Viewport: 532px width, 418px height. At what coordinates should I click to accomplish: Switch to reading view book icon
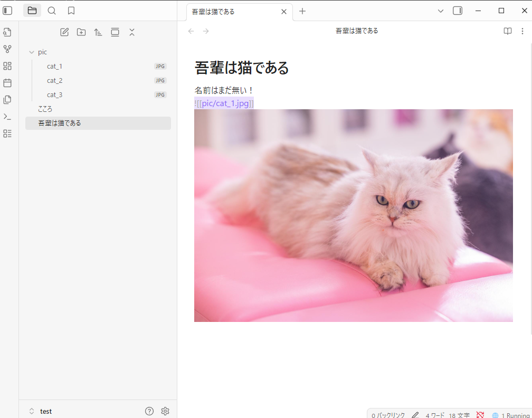pos(508,31)
